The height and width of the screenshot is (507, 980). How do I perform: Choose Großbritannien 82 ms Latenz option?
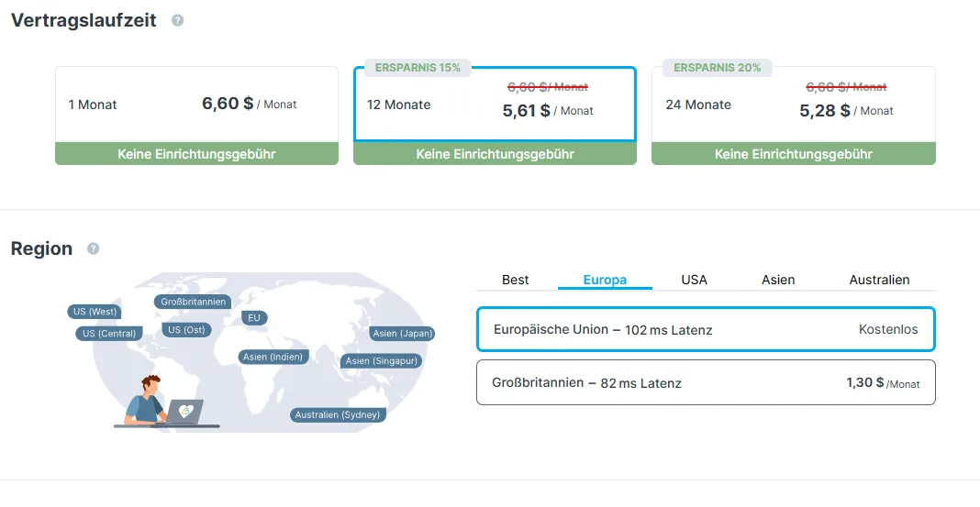click(x=706, y=382)
